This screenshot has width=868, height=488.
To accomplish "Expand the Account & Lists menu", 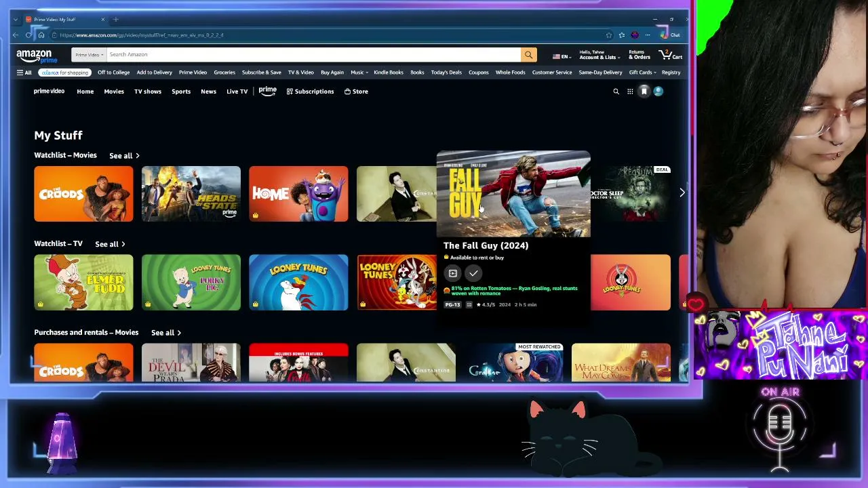I will coord(599,55).
